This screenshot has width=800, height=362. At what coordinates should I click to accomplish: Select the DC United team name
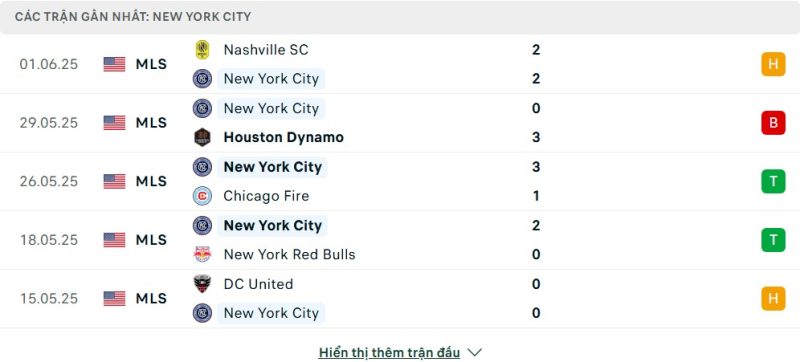tap(259, 284)
